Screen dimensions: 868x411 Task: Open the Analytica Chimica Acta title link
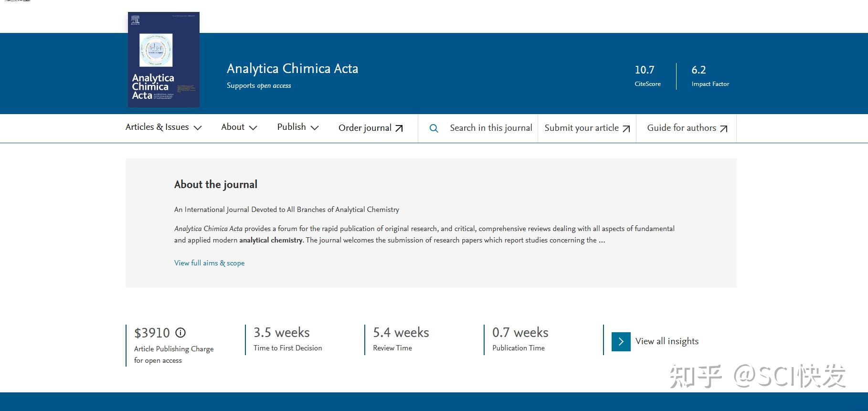[x=292, y=69]
